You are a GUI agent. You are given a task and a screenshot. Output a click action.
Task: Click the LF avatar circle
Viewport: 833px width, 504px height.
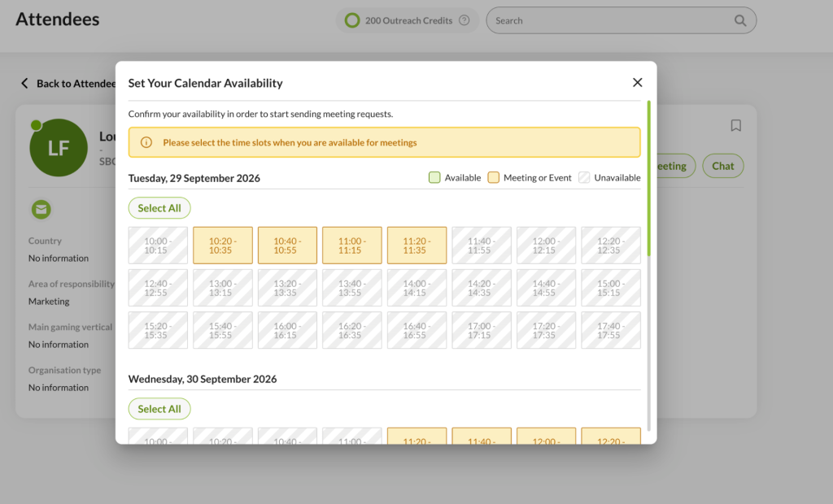[x=59, y=148]
